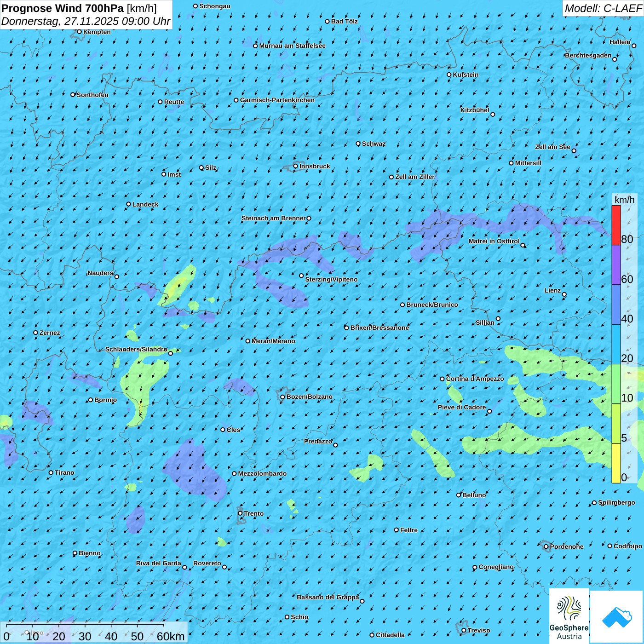
Task: Click the 'Pieve di Cadore' label
Action: click(462, 407)
